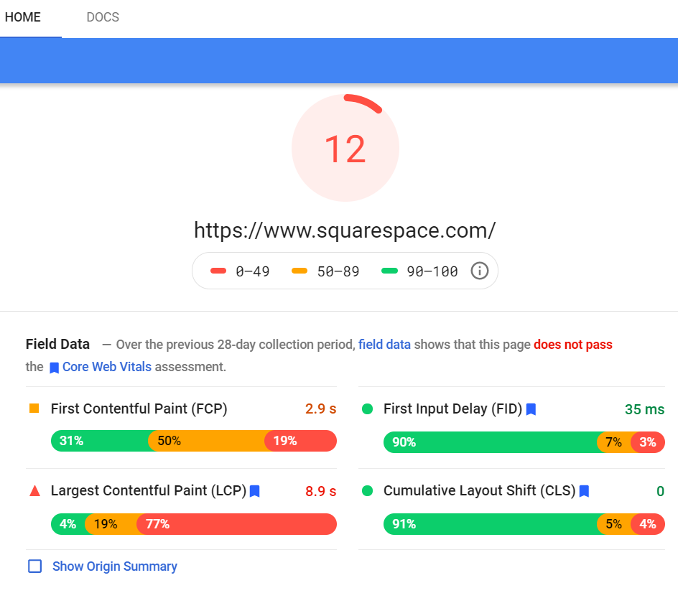This screenshot has height=616, width=678.
Task: Open the DOCS tab
Action: (x=103, y=17)
